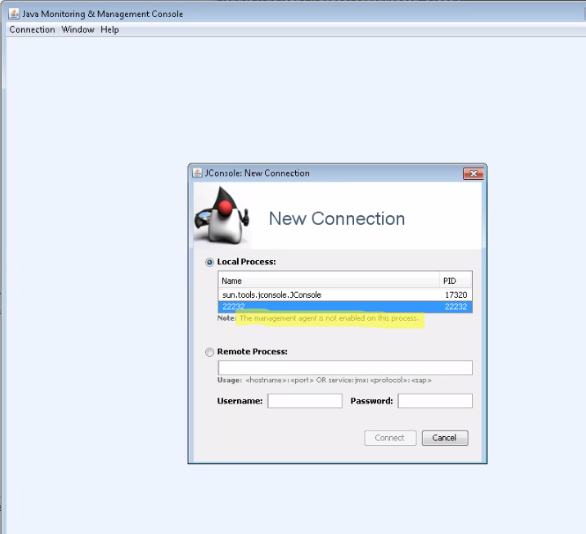The image size is (586, 534).
Task: Select the process row with PID 22232
Action: tap(345, 307)
